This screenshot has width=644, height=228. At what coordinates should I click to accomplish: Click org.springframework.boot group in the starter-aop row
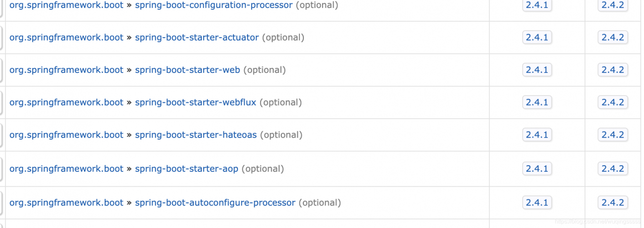[x=66, y=169]
